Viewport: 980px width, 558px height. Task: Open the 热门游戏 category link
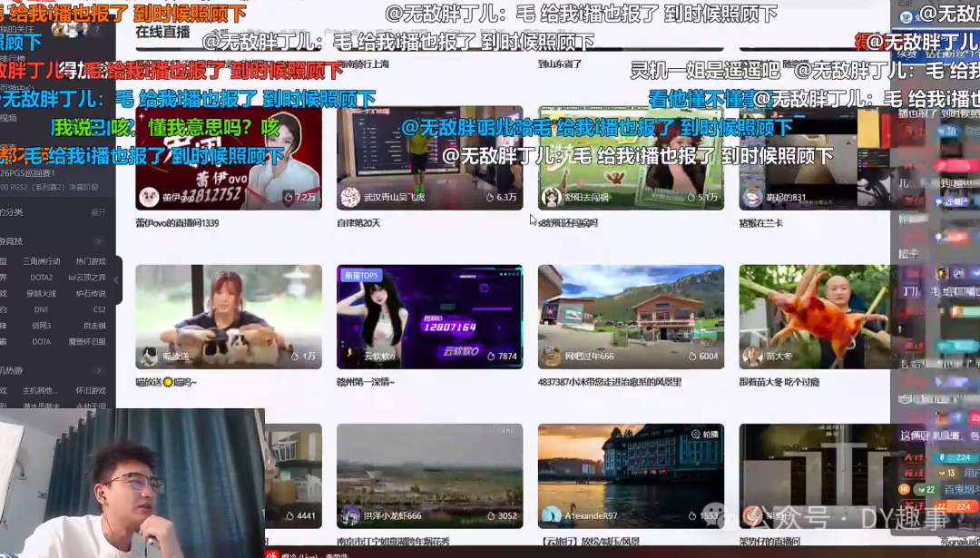coord(91,261)
